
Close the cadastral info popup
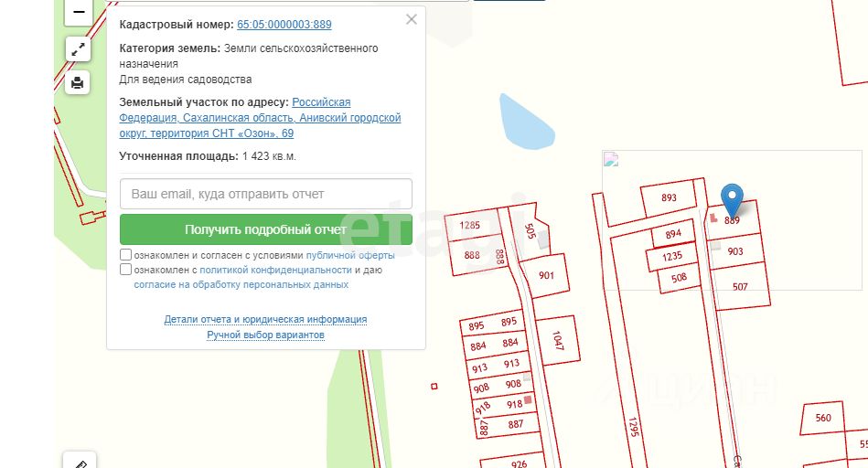pos(412,19)
